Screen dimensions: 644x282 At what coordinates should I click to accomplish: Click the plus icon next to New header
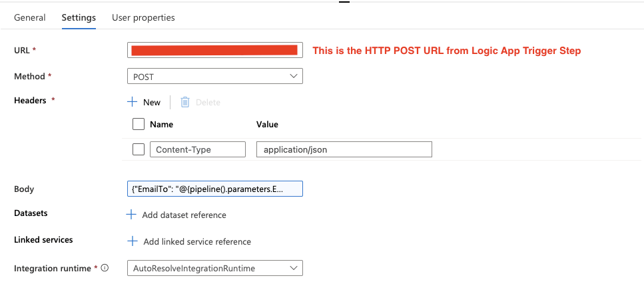click(x=132, y=102)
